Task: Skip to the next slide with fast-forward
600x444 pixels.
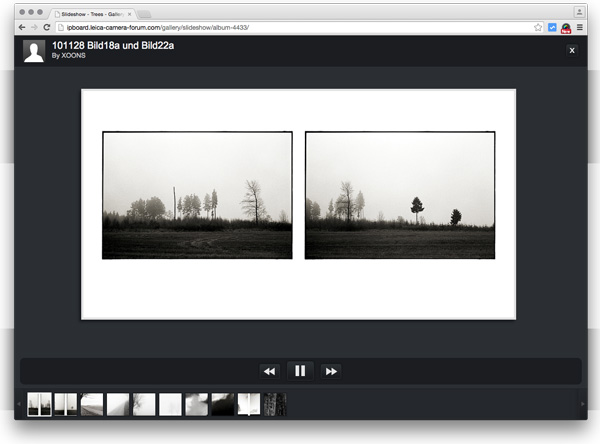Action: pyautogui.click(x=331, y=371)
